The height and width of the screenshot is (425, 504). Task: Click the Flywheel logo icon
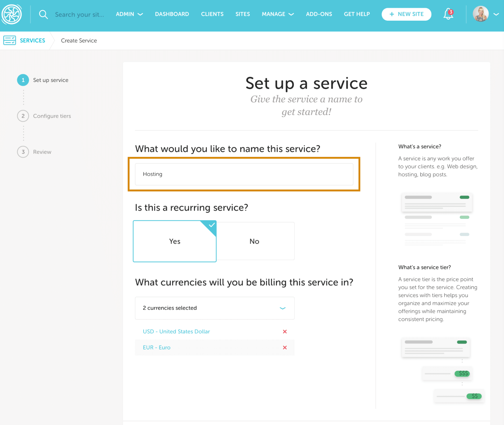tap(12, 14)
